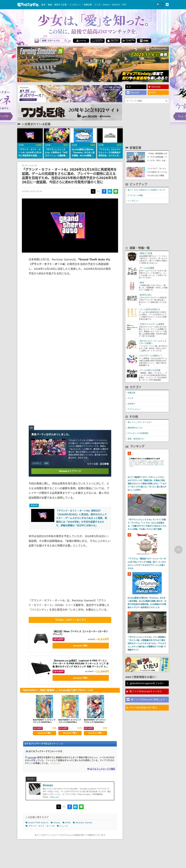Share to Facebook icon below the article date

pyautogui.click(x=104, y=191)
